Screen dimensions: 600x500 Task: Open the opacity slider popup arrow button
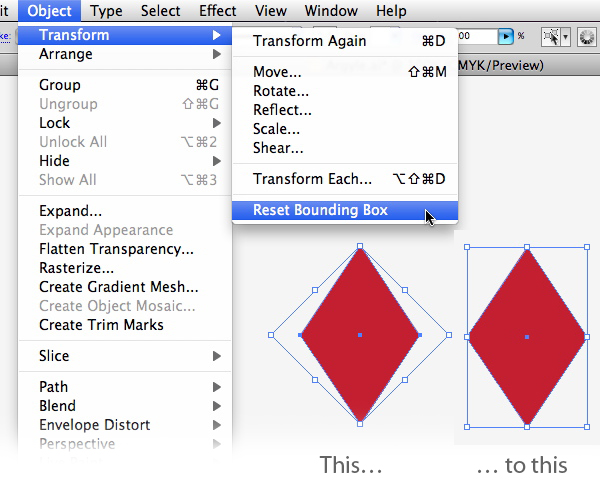coord(505,36)
